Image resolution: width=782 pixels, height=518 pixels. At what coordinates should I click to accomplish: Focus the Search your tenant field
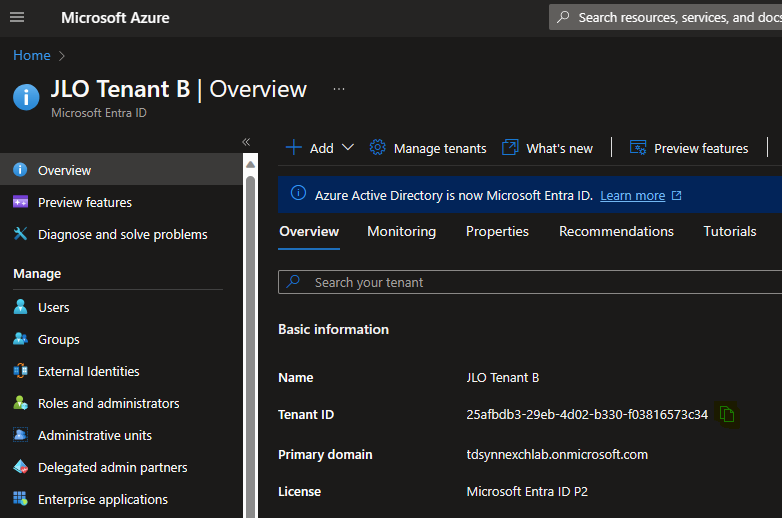click(530, 282)
